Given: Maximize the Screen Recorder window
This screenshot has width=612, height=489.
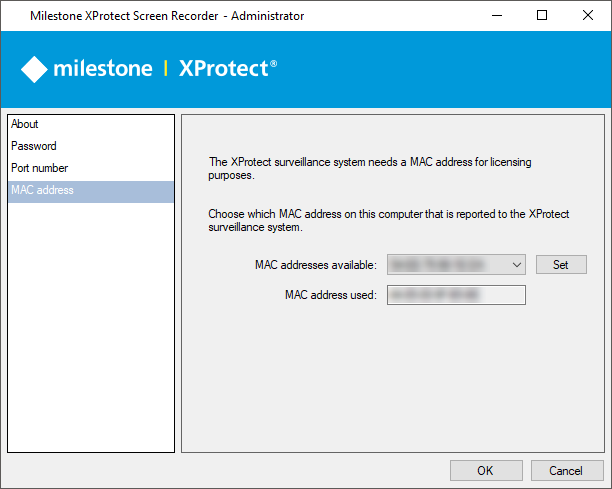Looking at the screenshot, I should click(x=542, y=15).
